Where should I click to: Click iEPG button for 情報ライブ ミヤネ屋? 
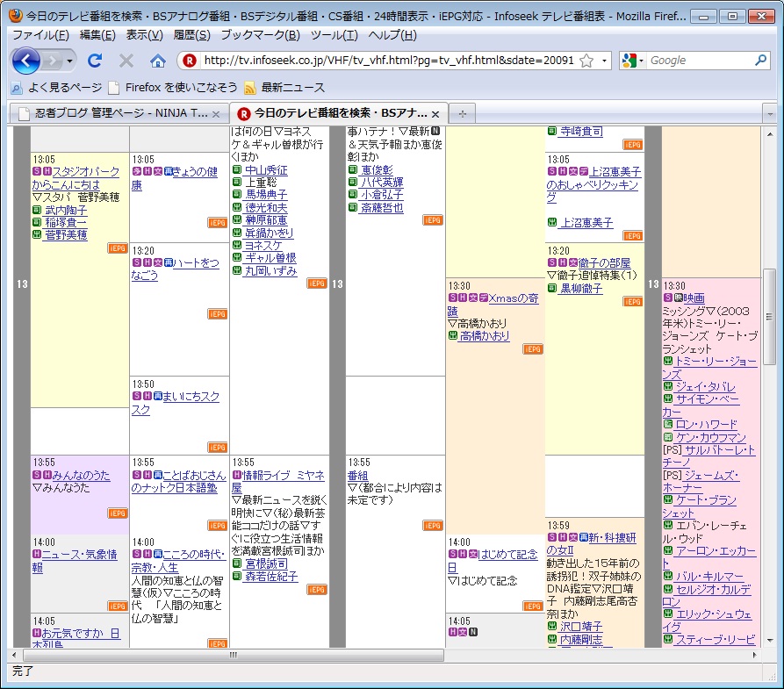tap(317, 590)
